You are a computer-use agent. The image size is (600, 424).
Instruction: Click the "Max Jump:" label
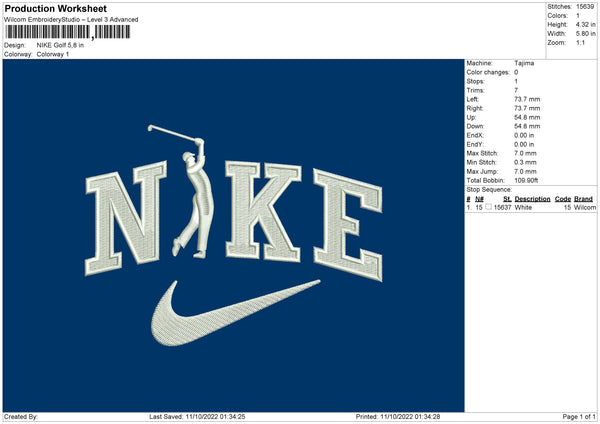pyautogui.click(x=482, y=171)
